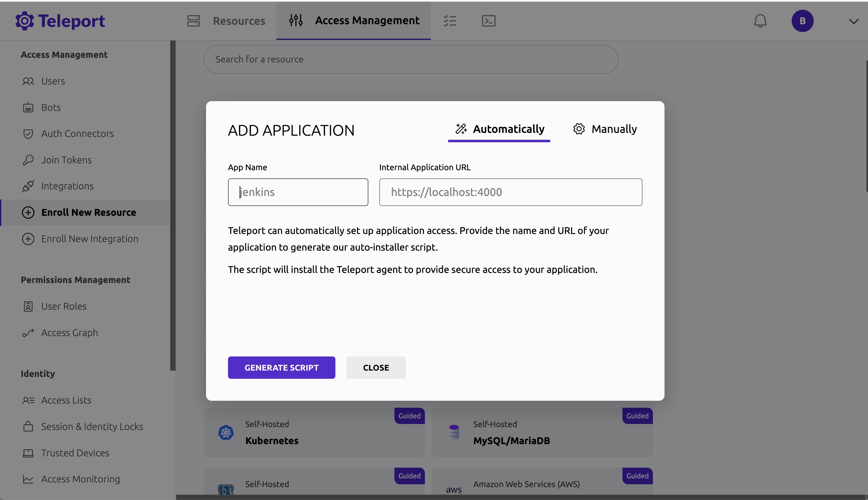
Task: Select Enroll New Resource
Action: pyautogui.click(x=85, y=213)
